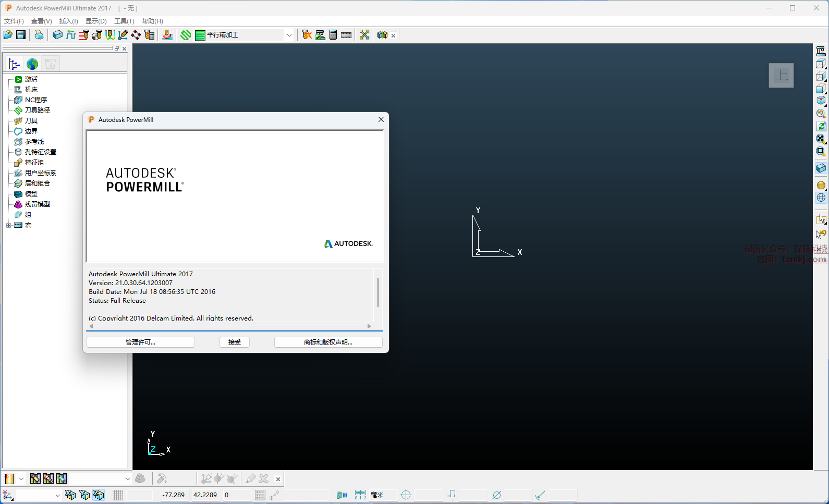Click the zoom to fit icon
This screenshot has width=829, height=504.
pyautogui.click(x=821, y=139)
